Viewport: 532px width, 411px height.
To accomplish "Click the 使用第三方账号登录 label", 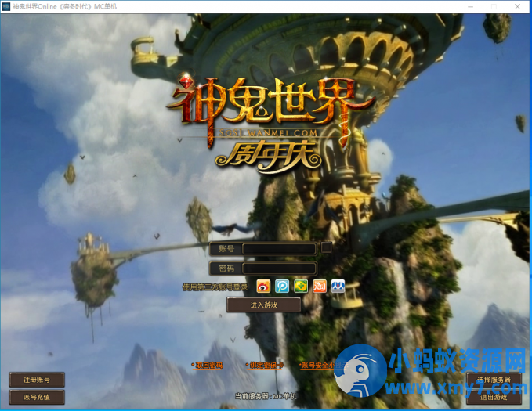I will [215, 287].
